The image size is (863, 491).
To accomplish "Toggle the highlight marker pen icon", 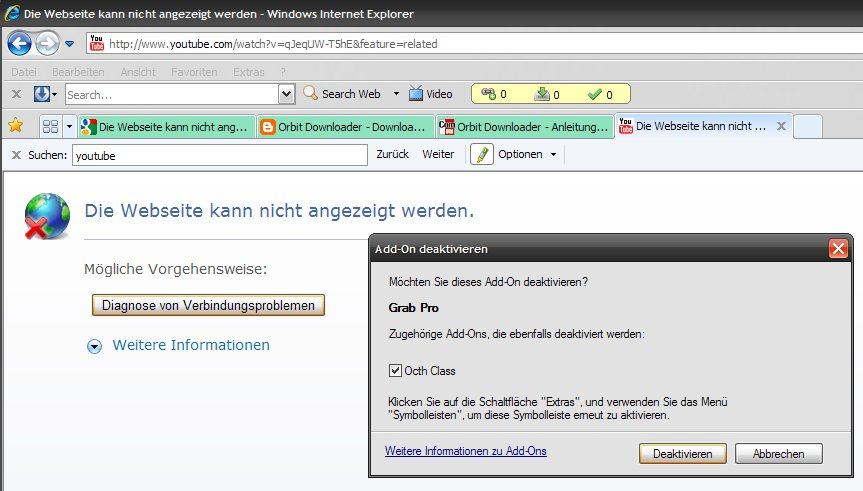I will point(482,154).
